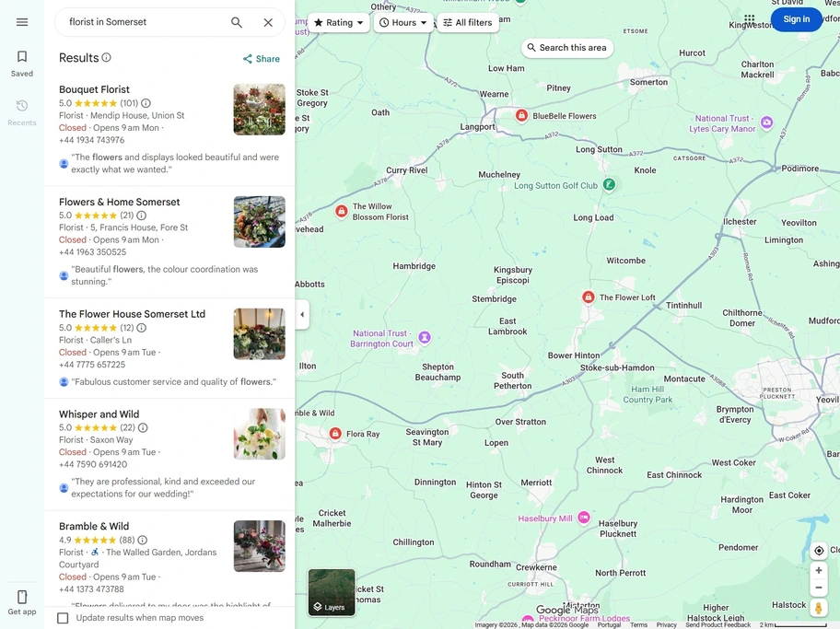The height and width of the screenshot is (629, 840).
Task: Open All filters panel
Action: click(x=468, y=22)
